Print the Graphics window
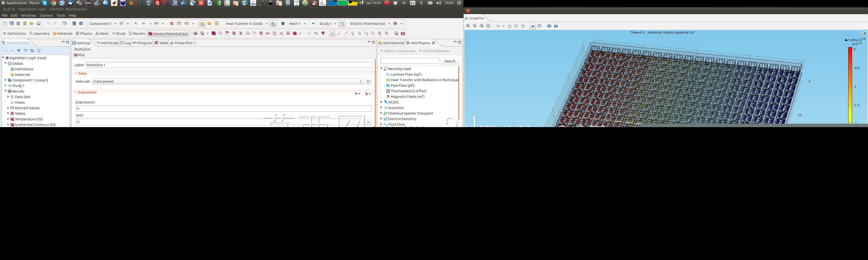 pyautogui.click(x=556, y=26)
